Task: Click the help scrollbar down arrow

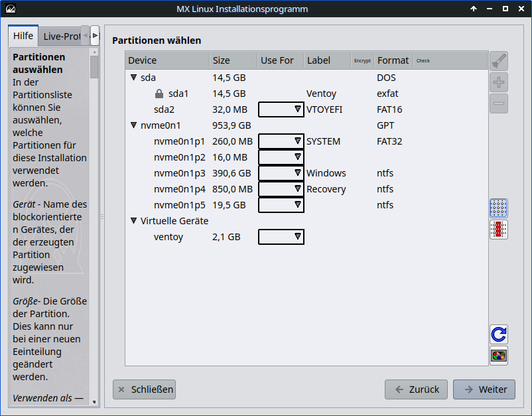Action: click(x=94, y=402)
